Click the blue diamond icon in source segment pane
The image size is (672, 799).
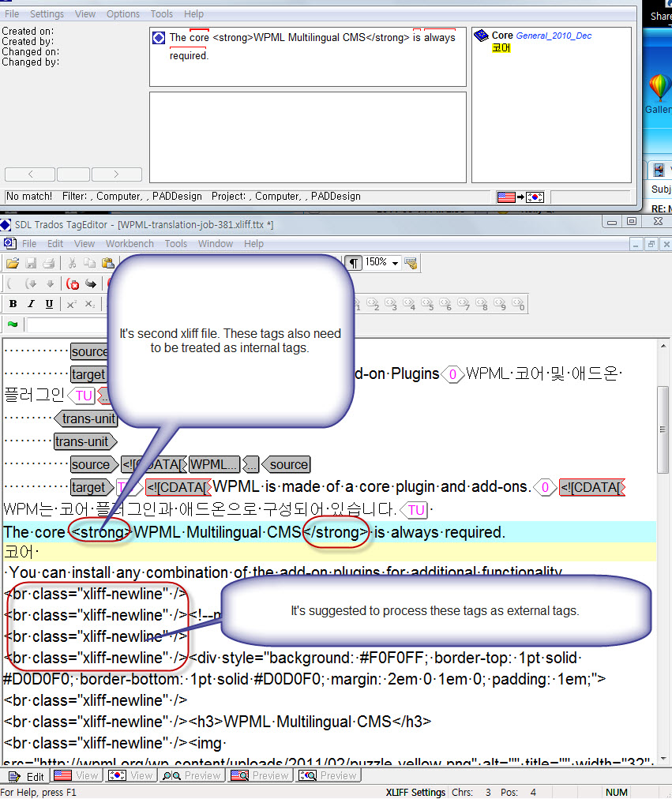pos(159,38)
